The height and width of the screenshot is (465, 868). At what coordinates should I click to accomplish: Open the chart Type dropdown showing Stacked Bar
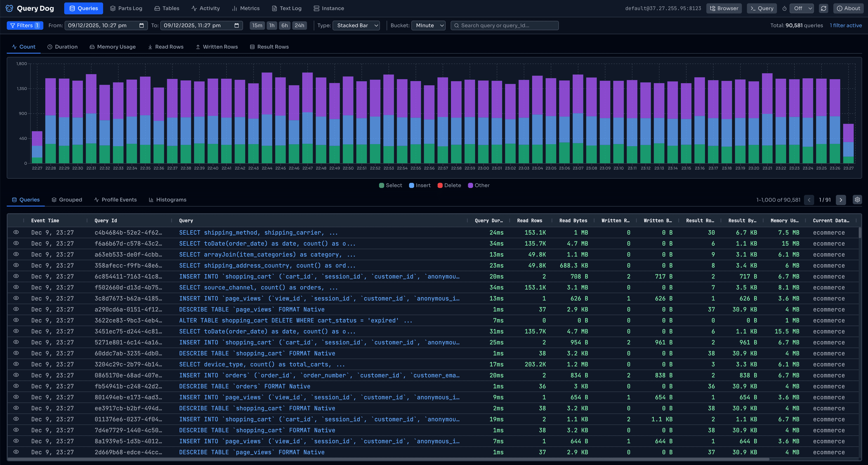tap(356, 25)
